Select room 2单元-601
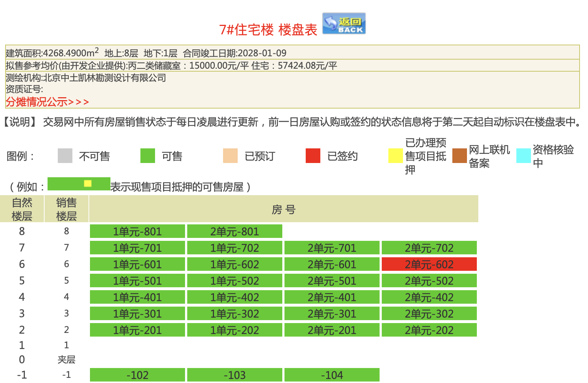 coord(332,264)
